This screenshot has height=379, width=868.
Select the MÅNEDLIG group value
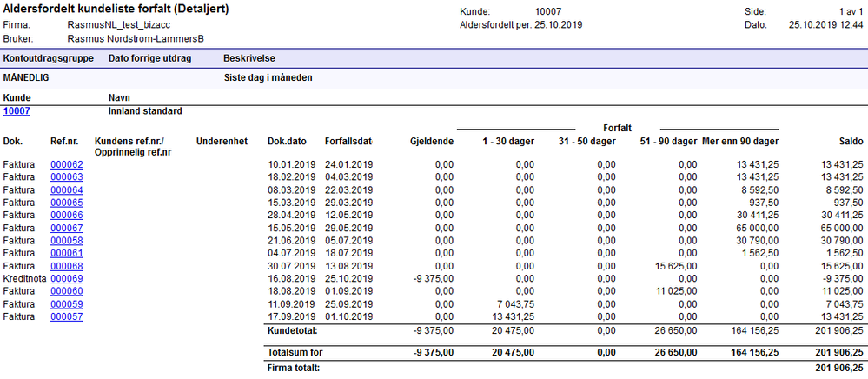tap(26, 77)
